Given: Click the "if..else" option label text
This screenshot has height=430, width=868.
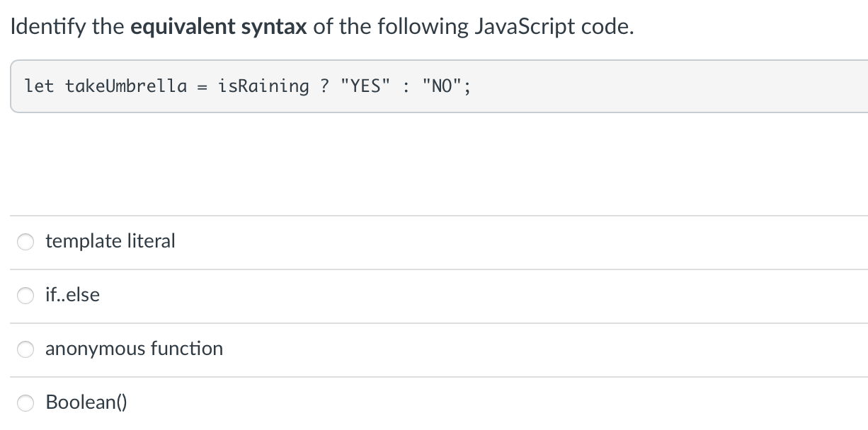Looking at the screenshot, I should pyautogui.click(x=72, y=296).
